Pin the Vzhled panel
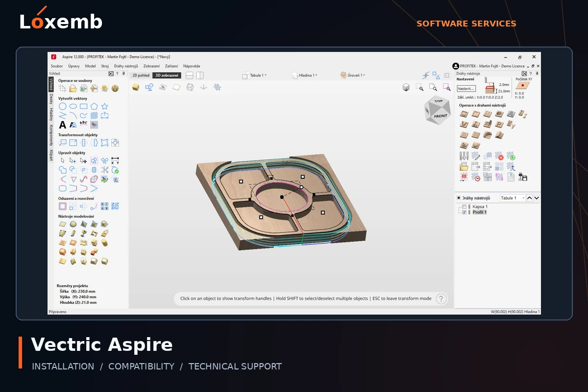The height and width of the screenshot is (392, 588). [x=123, y=73]
